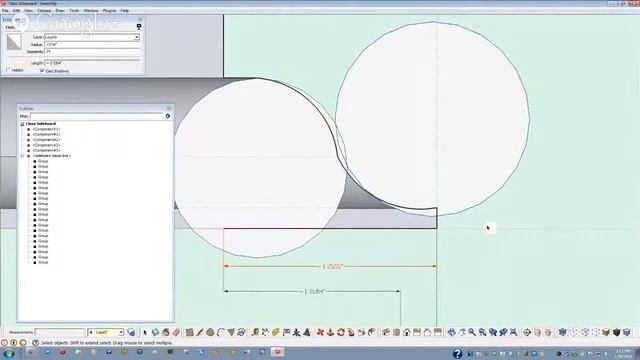Activate the Follow Me tool
The image size is (640, 360).
[351, 333]
